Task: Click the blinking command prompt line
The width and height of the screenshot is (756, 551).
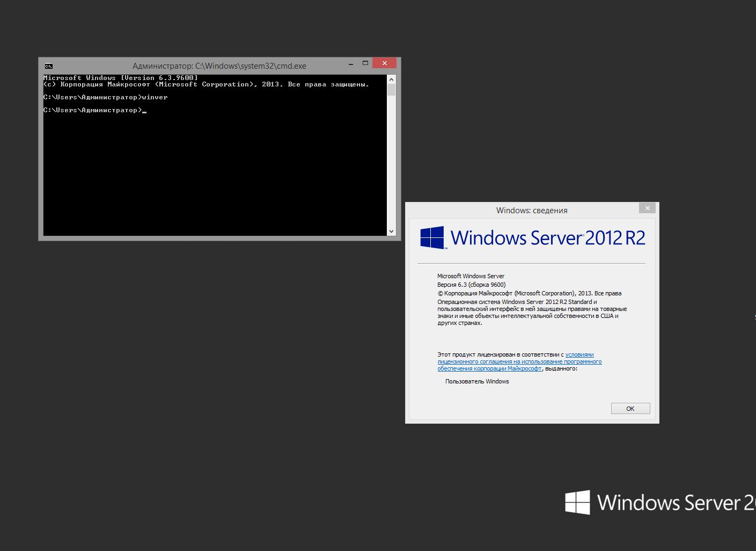Action: pos(94,110)
